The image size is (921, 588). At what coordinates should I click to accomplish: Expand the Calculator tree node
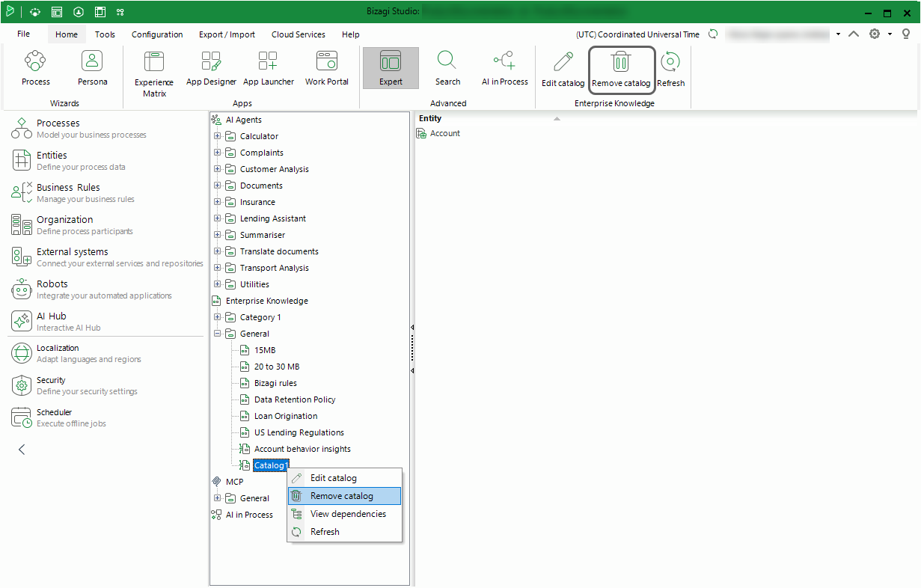click(218, 136)
